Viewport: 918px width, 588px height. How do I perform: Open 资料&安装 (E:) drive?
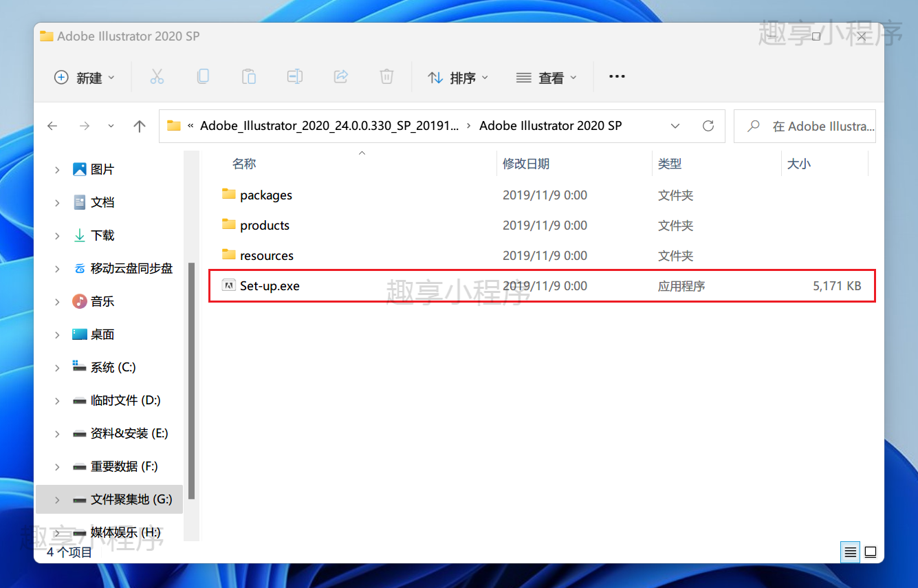129,433
